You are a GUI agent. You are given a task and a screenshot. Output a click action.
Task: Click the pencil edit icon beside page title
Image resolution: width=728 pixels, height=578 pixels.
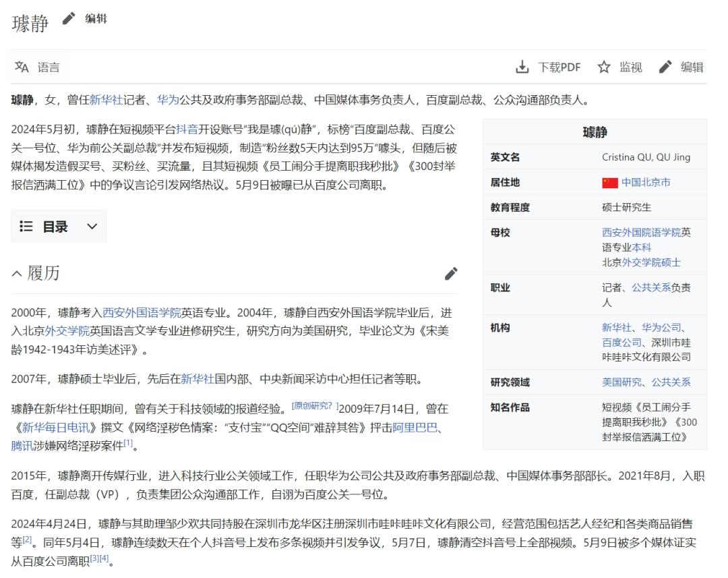(x=68, y=20)
